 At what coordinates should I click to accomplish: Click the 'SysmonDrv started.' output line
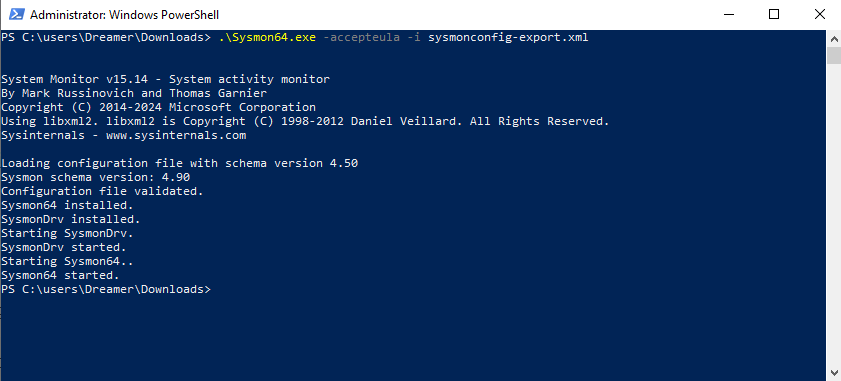(x=64, y=247)
